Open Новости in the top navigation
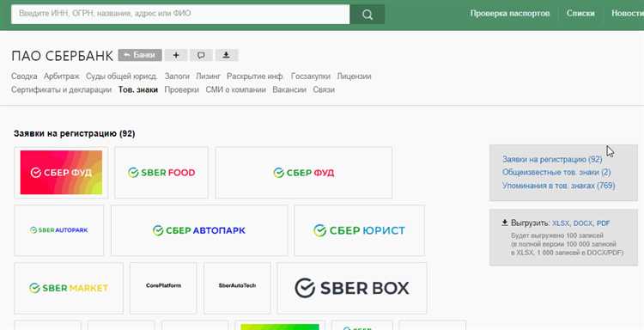The height and width of the screenshot is (330, 644). [x=627, y=13]
